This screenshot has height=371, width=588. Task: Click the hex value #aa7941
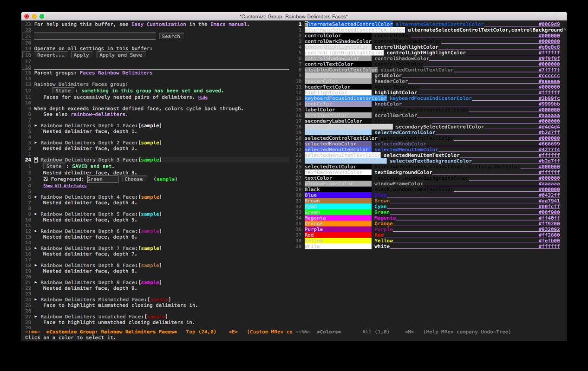pyautogui.click(x=549, y=201)
